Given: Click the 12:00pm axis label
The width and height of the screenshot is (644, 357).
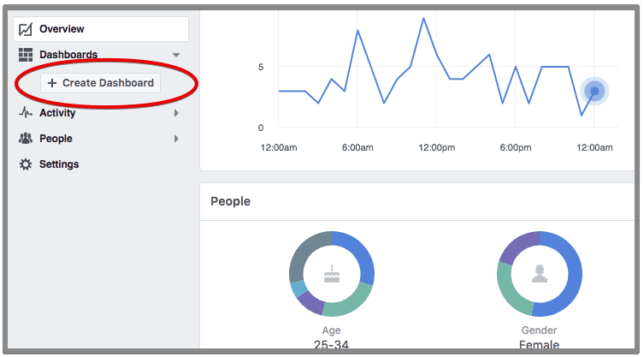Looking at the screenshot, I should tap(436, 147).
